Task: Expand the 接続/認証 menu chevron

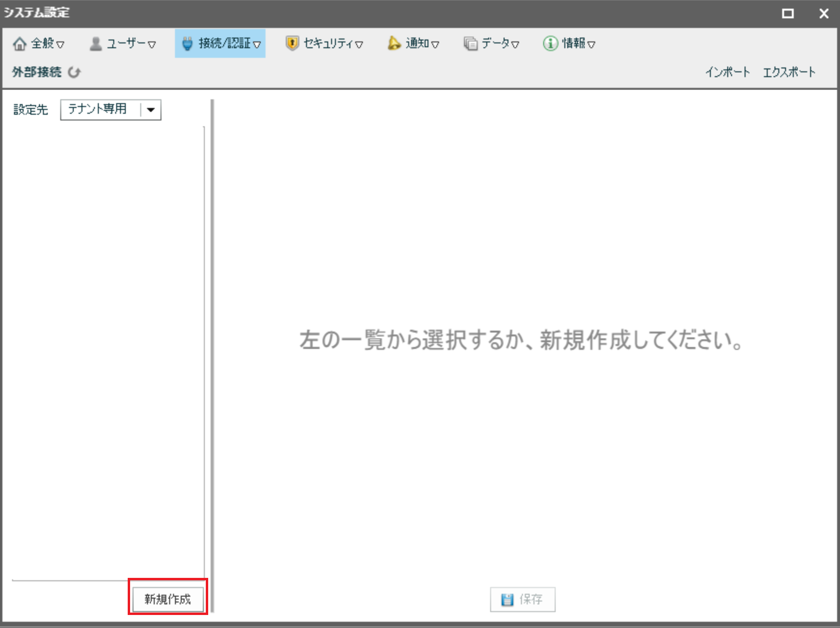Action: point(259,44)
